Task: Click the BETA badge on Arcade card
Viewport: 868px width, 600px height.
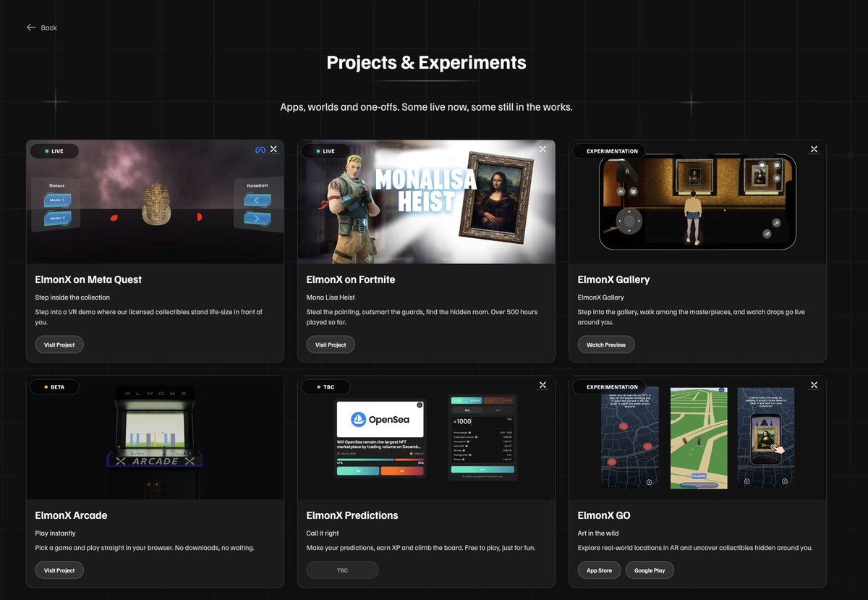Action: coord(54,387)
